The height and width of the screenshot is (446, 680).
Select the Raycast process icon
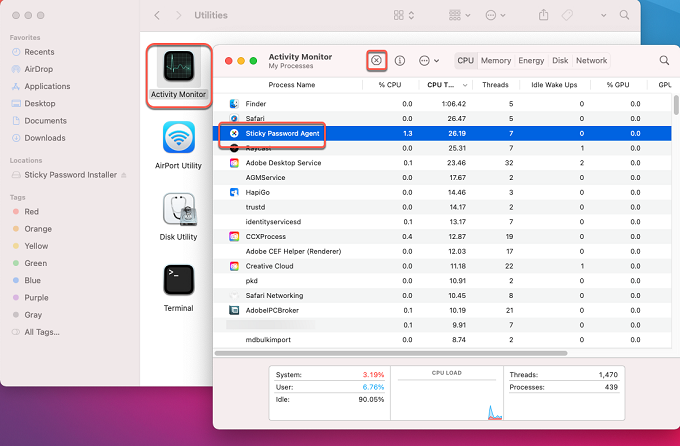coord(234,148)
